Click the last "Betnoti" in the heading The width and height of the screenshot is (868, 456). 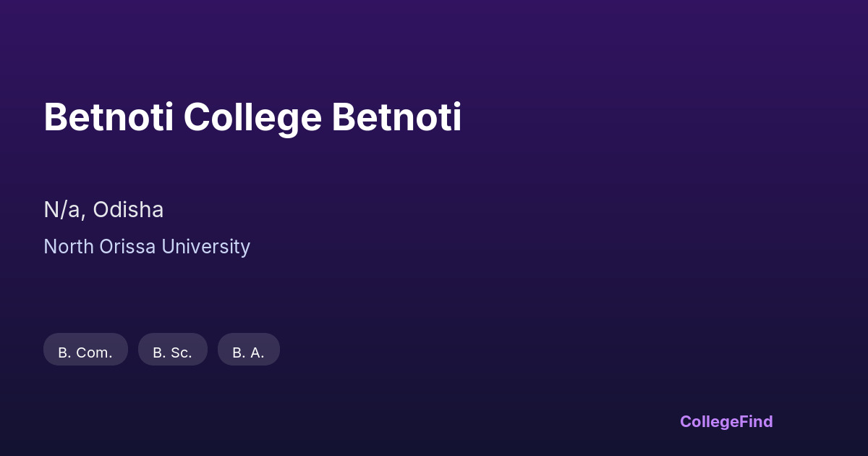[x=396, y=118]
